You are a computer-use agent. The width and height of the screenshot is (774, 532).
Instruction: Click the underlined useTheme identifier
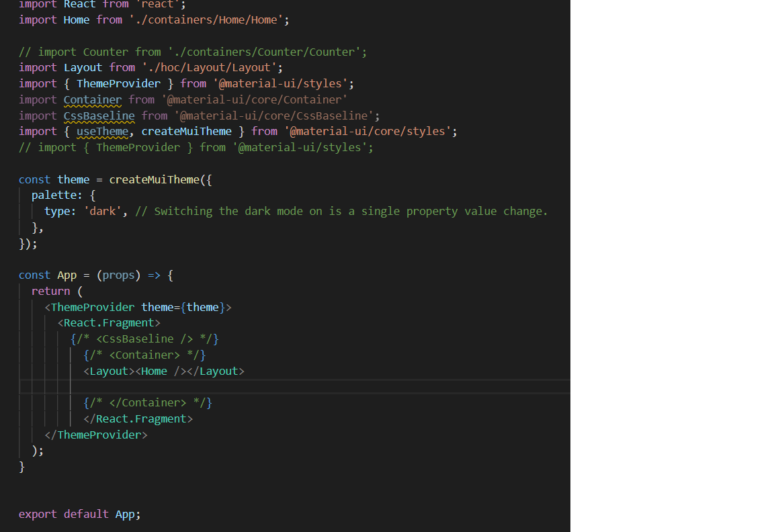(x=102, y=131)
